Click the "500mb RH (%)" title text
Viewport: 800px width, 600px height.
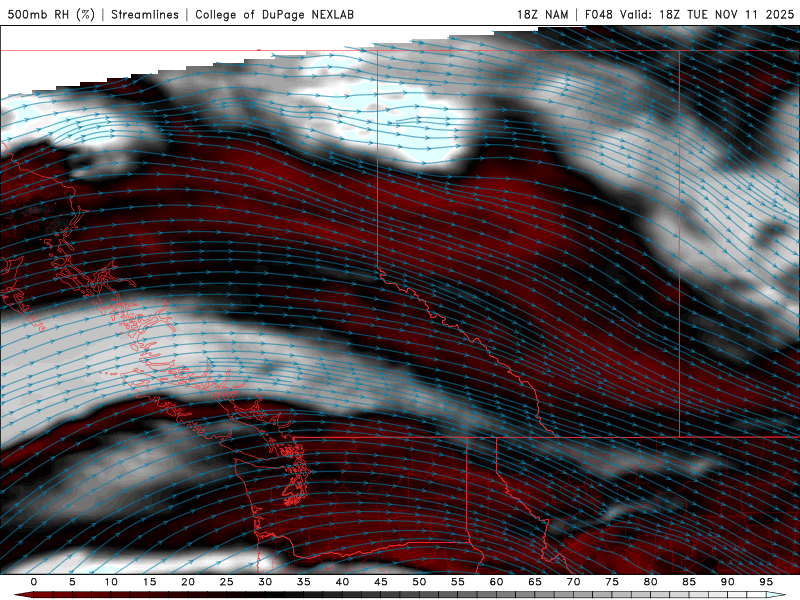point(51,14)
